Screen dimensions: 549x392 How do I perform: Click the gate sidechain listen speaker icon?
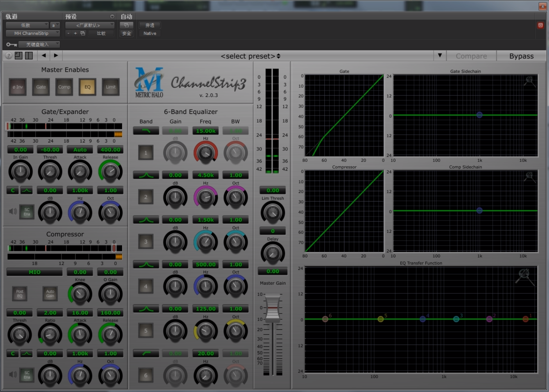tap(13, 211)
